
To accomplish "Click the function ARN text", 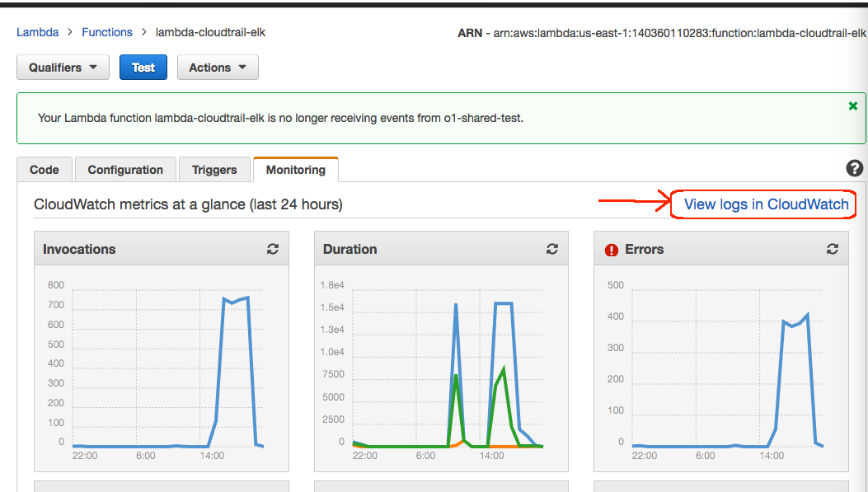I will tap(662, 33).
